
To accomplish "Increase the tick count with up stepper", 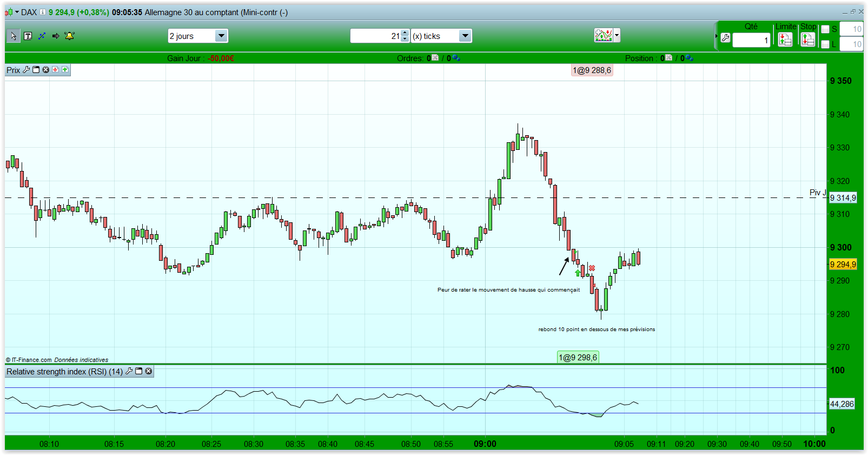I will coord(405,33).
